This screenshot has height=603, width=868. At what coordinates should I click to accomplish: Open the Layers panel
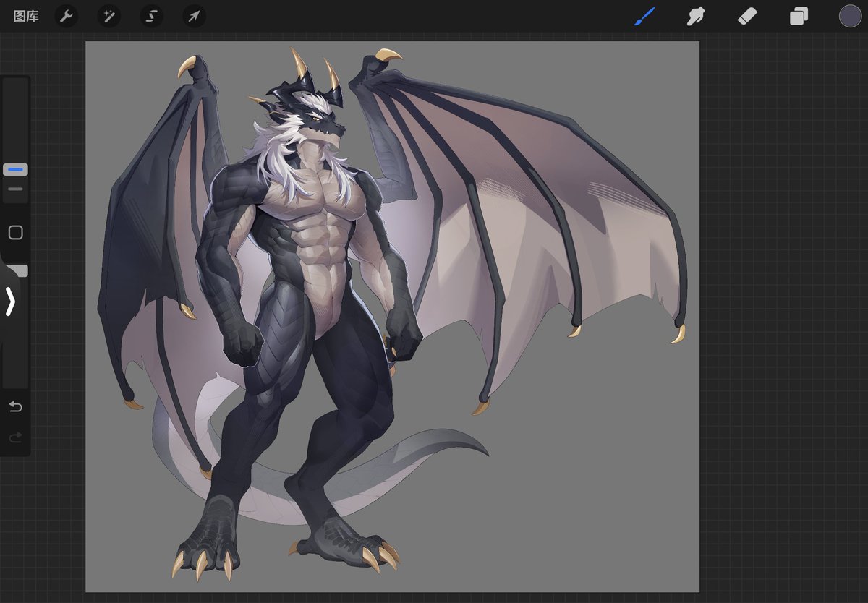[x=799, y=16]
